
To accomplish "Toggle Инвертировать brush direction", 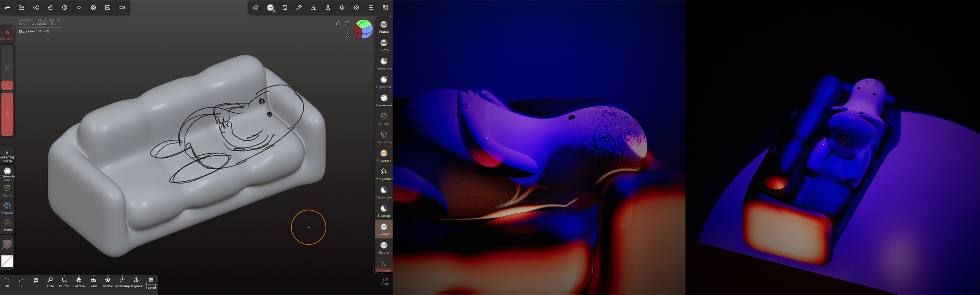I will click(x=7, y=156).
